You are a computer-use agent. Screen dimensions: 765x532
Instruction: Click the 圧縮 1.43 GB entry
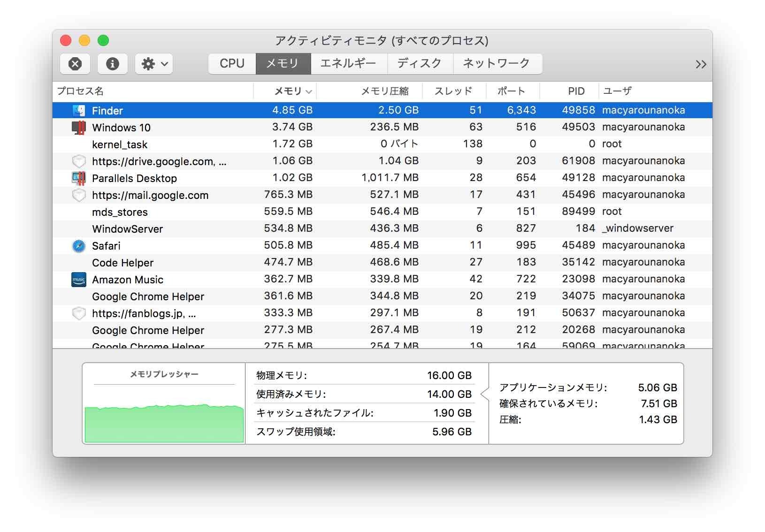(588, 419)
